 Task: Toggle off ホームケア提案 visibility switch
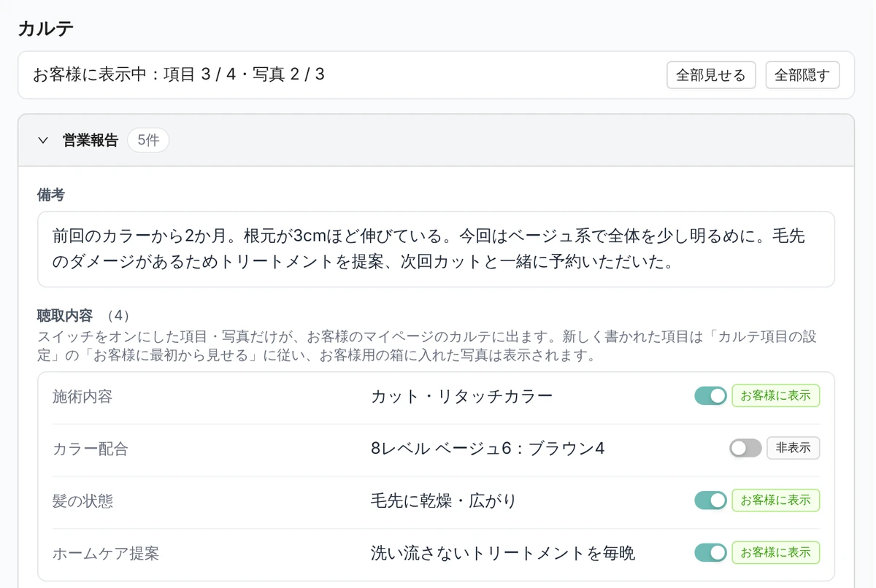[x=710, y=553]
